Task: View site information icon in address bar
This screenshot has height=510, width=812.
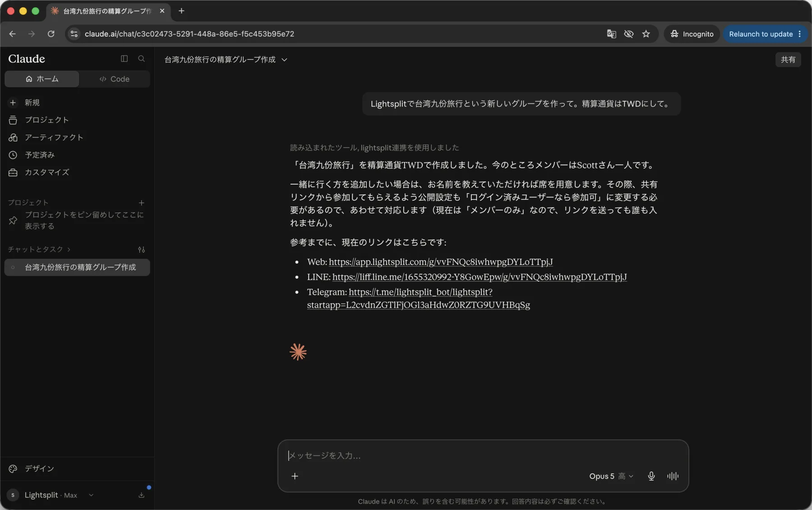Action: pos(74,34)
